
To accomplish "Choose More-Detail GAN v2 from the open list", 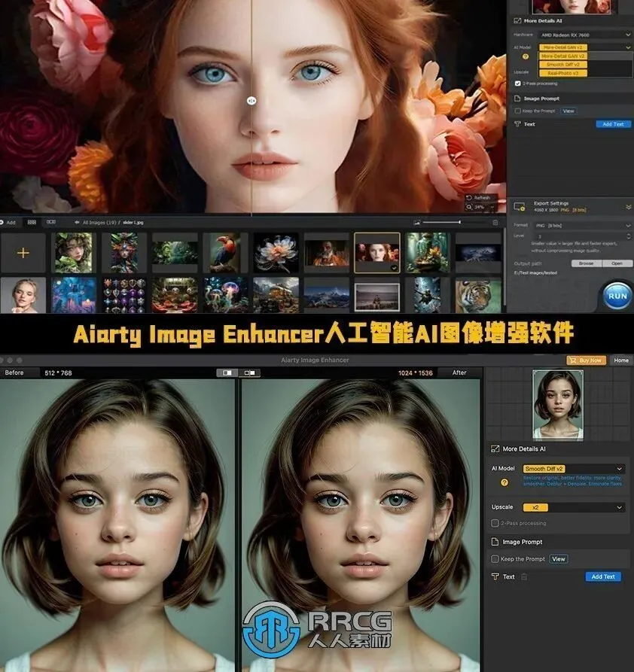I will tap(562, 56).
